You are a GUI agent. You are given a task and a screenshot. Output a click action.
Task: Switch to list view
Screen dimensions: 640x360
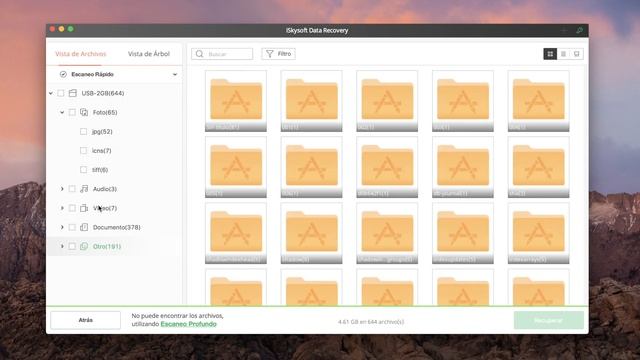point(563,54)
